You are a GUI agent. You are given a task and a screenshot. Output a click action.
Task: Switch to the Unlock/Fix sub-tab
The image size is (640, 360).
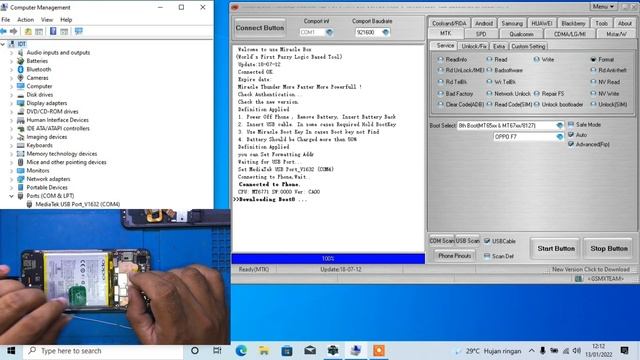pos(474,46)
